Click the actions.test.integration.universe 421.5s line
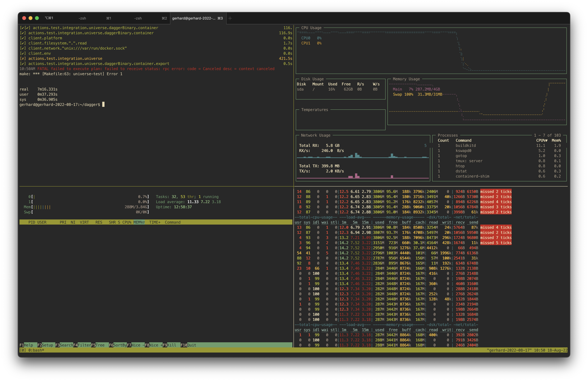The width and height of the screenshot is (588, 381). 156,59
